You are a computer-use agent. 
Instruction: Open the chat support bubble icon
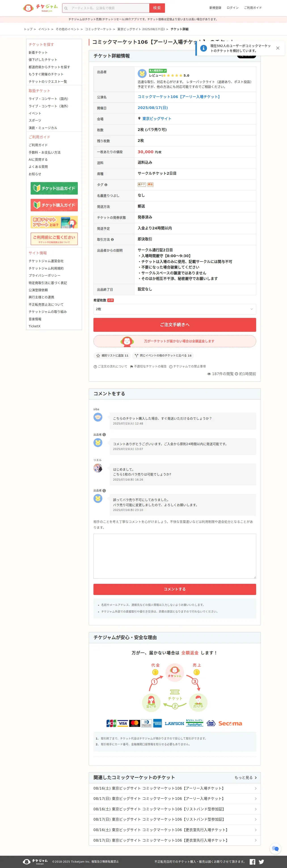pyautogui.click(x=275, y=849)
